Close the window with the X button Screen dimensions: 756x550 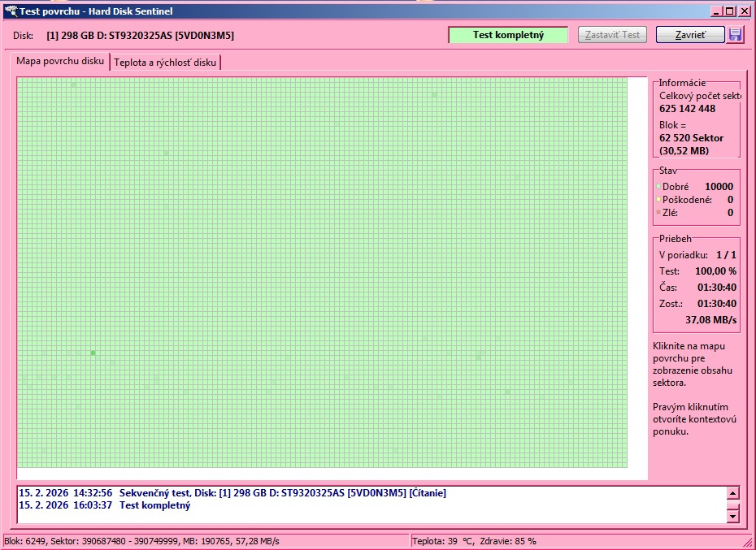click(745, 11)
